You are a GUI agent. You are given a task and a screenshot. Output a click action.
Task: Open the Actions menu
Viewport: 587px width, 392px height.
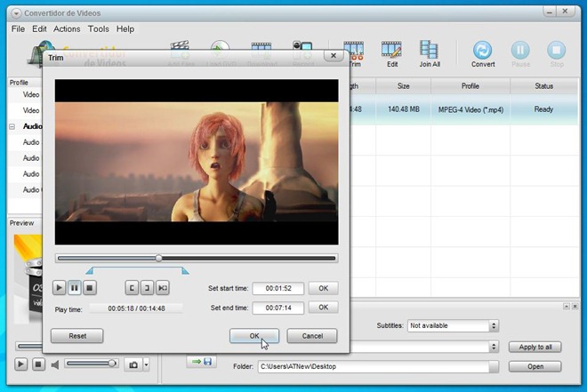[67, 28]
